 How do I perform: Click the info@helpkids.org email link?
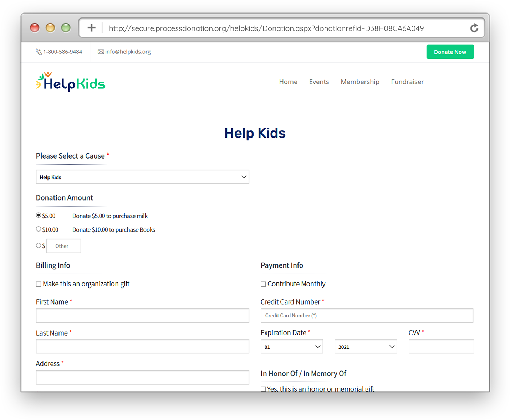(x=128, y=52)
